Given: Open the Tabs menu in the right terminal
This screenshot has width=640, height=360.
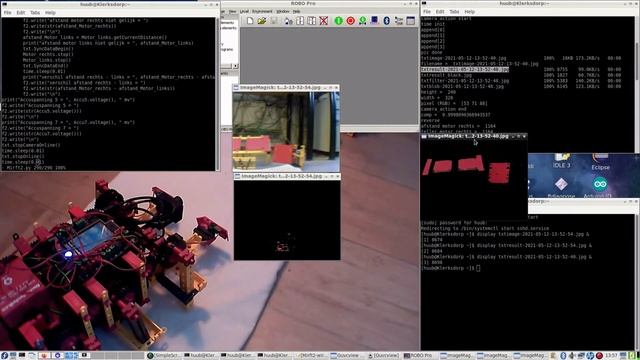Looking at the screenshot, I should [454, 12].
